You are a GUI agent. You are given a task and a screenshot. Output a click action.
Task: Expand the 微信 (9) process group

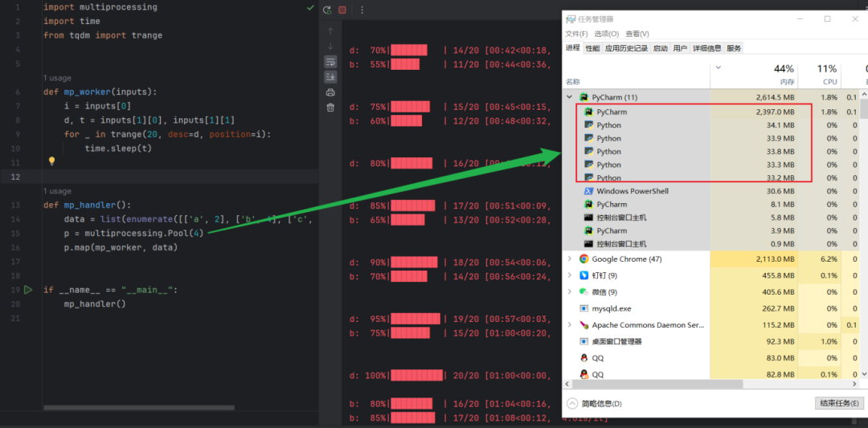(x=569, y=292)
